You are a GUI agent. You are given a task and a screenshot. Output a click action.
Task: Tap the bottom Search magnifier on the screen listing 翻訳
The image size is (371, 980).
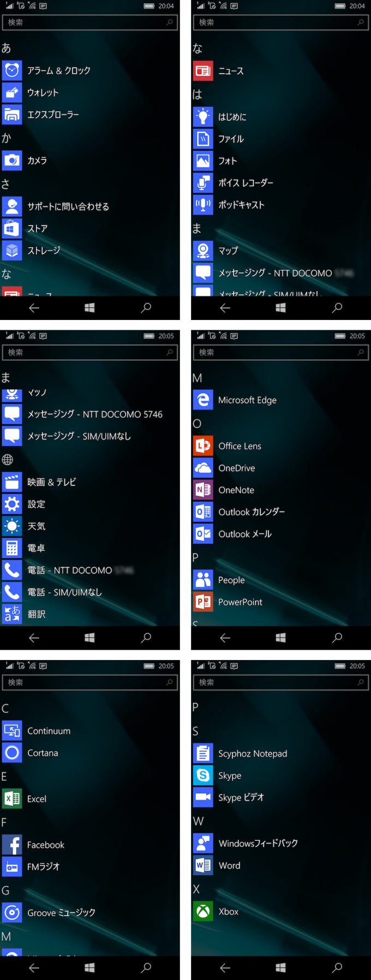click(x=146, y=638)
